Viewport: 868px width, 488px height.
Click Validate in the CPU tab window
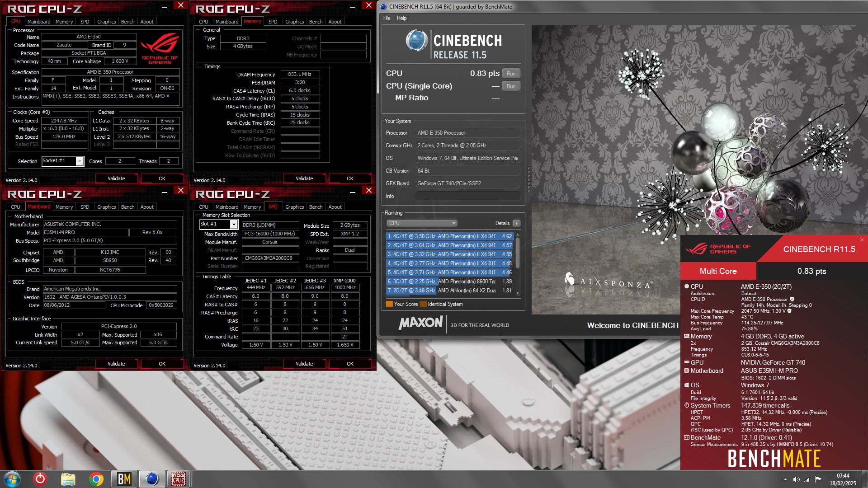tap(116, 178)
